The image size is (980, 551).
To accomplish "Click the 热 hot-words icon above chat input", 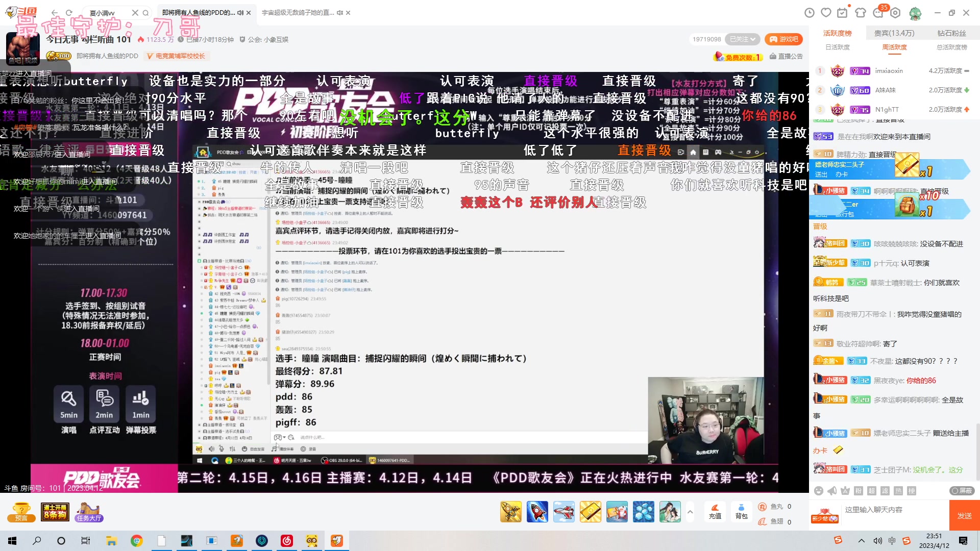I will click(x=899, y=491).
